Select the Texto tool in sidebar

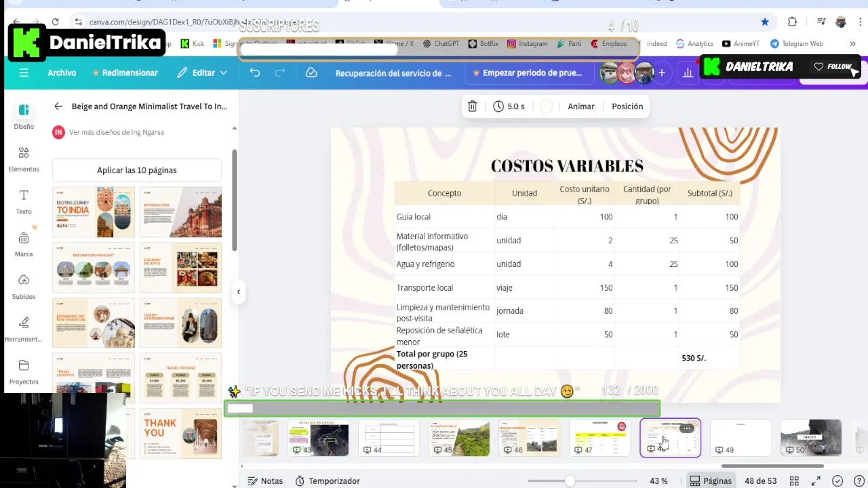click(x=24, y=195)
